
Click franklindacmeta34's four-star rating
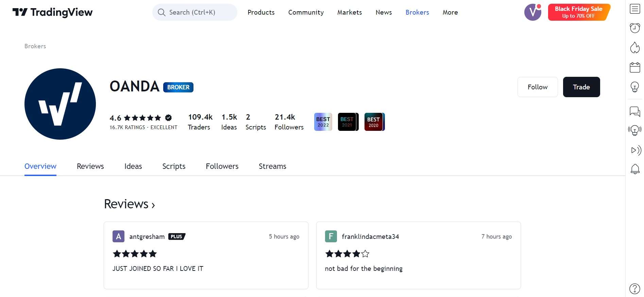pyautogui.click(x=347, y=254)
